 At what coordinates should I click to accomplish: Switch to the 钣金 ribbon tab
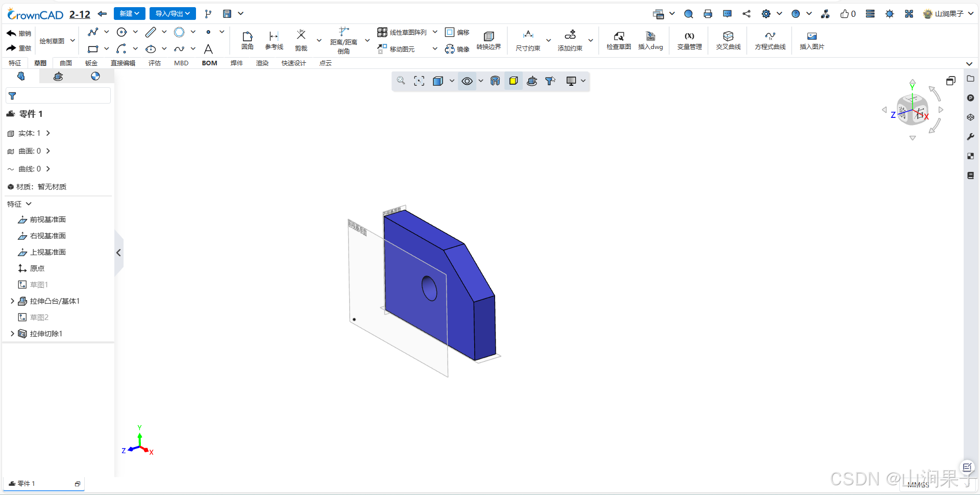(x=91, y=63)
